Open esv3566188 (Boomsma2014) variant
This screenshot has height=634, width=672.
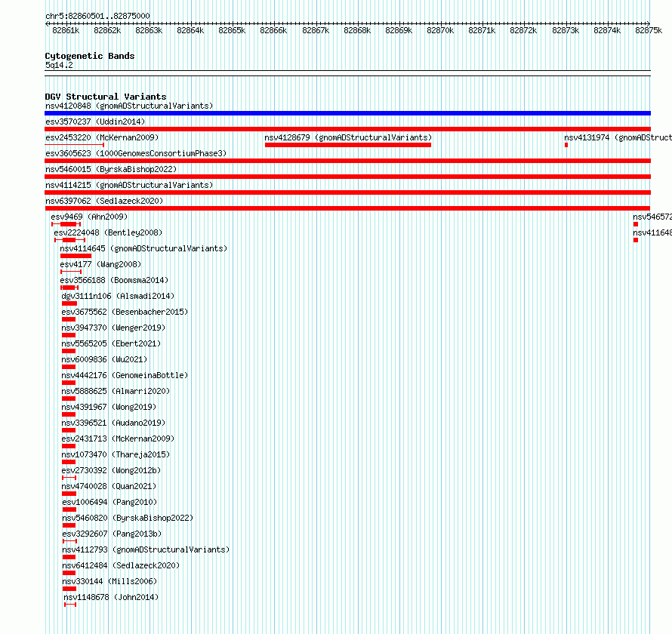click(114, 280)
